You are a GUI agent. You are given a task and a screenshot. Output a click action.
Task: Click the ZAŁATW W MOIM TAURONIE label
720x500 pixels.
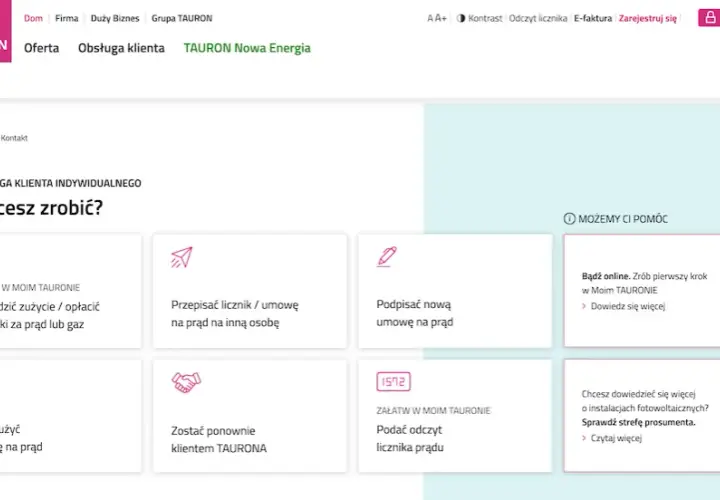point(433,410)
